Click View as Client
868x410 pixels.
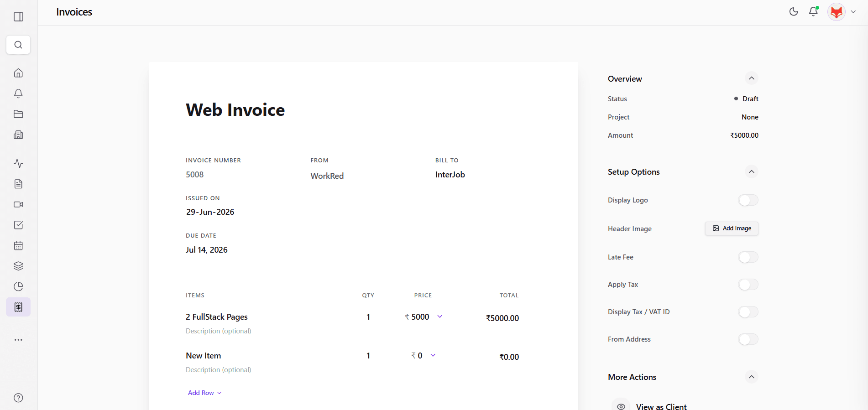(x=661, y=406)
